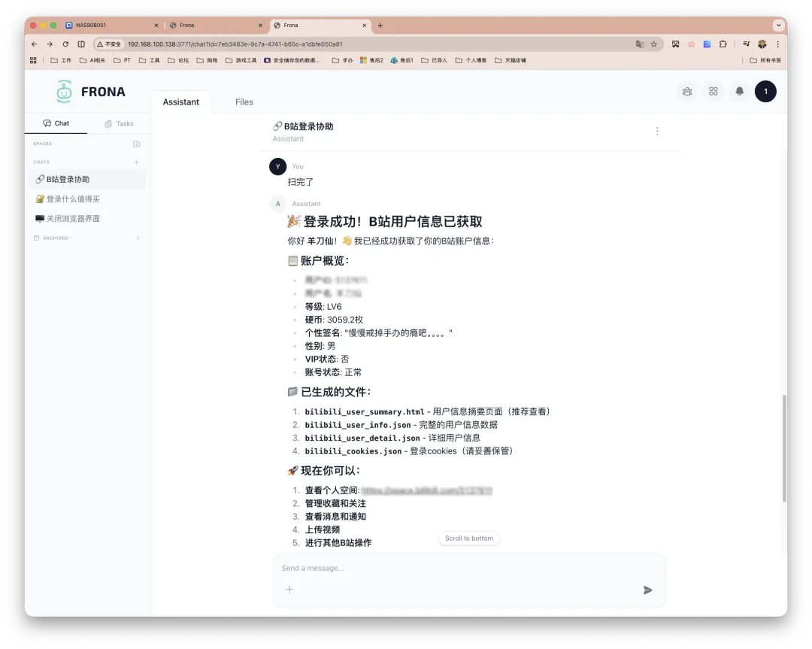Open the 工作 bookmarks folder
This screenshot has width=812, height=649.
coord(61,61)
